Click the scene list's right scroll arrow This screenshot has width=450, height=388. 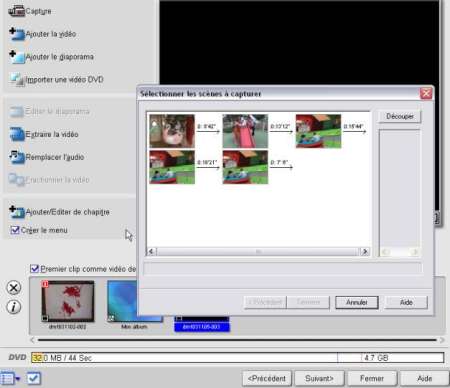[365, 251]
